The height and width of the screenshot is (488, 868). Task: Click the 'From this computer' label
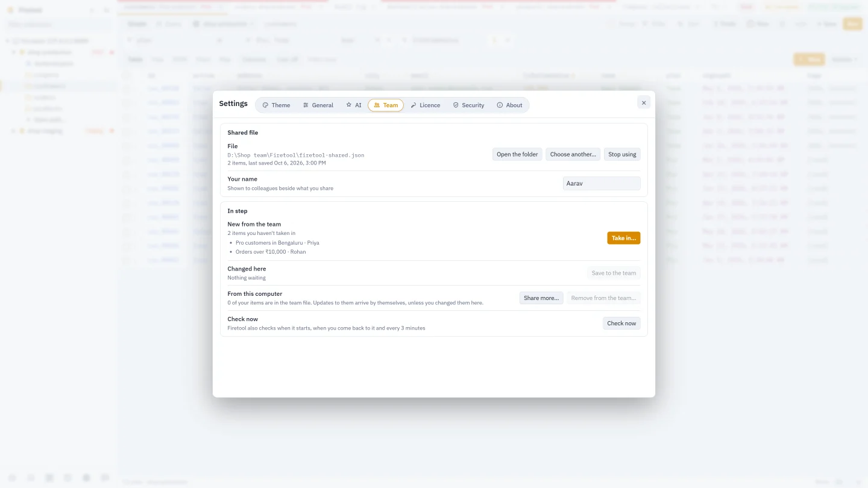coord(255,294)
